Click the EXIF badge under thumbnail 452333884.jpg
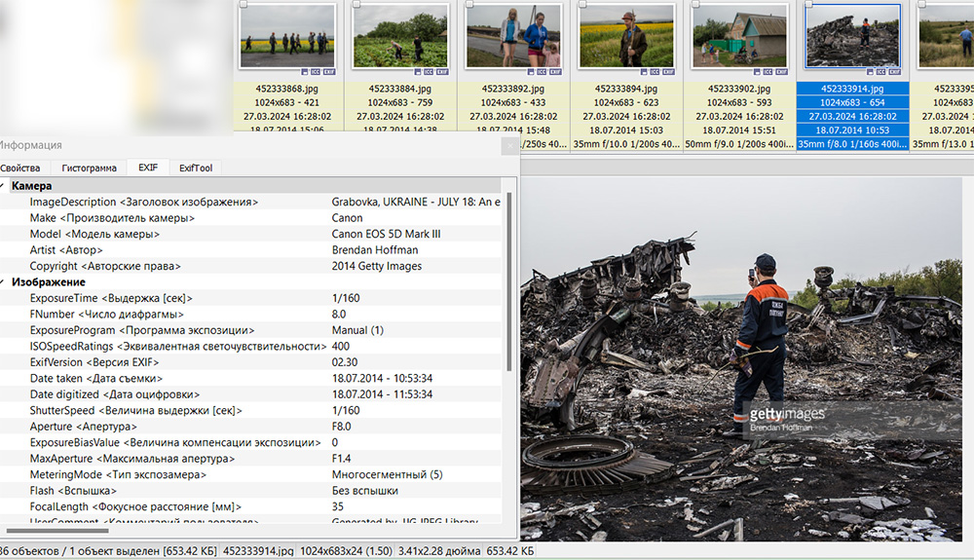This screenshot has height=560, width=974. (x=442, y=72)
